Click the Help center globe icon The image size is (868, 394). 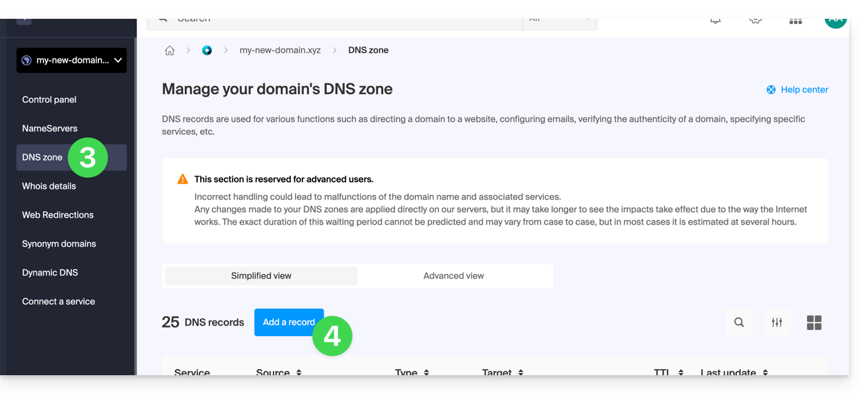[771, 90]
